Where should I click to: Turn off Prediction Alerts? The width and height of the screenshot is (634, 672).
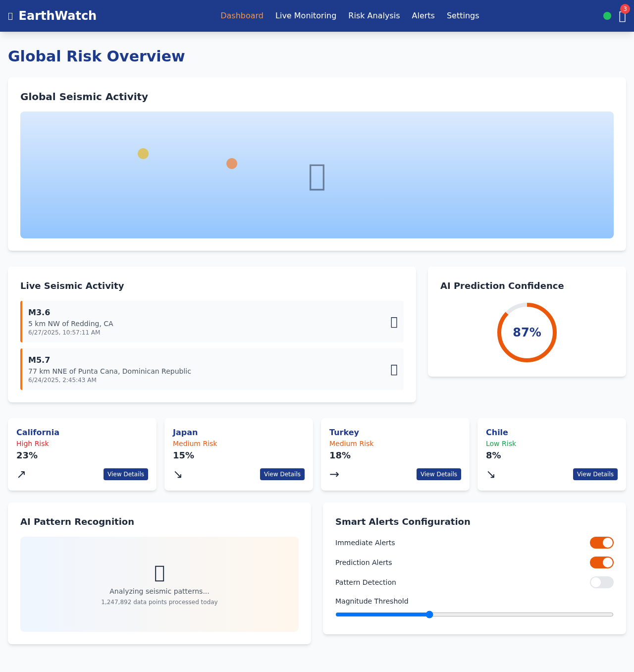[601, 562]
